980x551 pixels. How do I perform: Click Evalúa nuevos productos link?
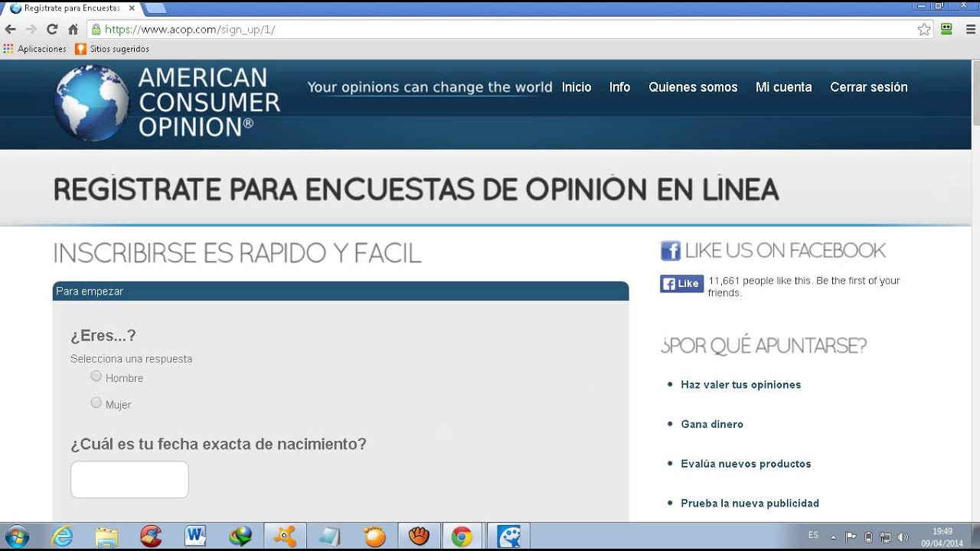tap(746, 464)
